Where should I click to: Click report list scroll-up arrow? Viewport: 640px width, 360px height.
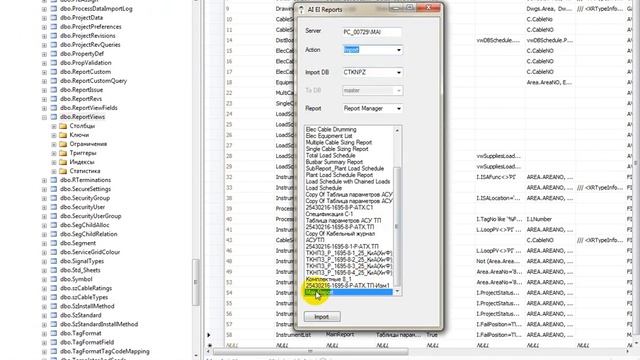pyautogui.click(x=397, y=130)
